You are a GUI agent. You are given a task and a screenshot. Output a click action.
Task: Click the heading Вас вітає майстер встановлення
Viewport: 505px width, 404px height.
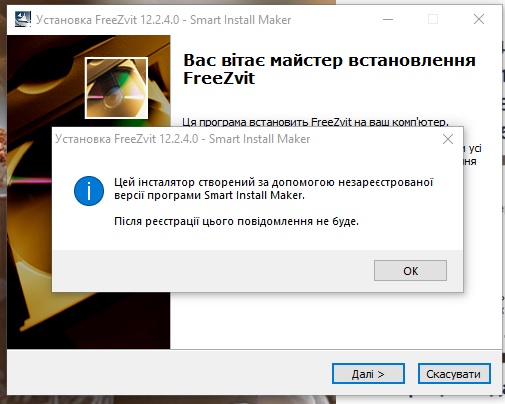pos(329,60)
